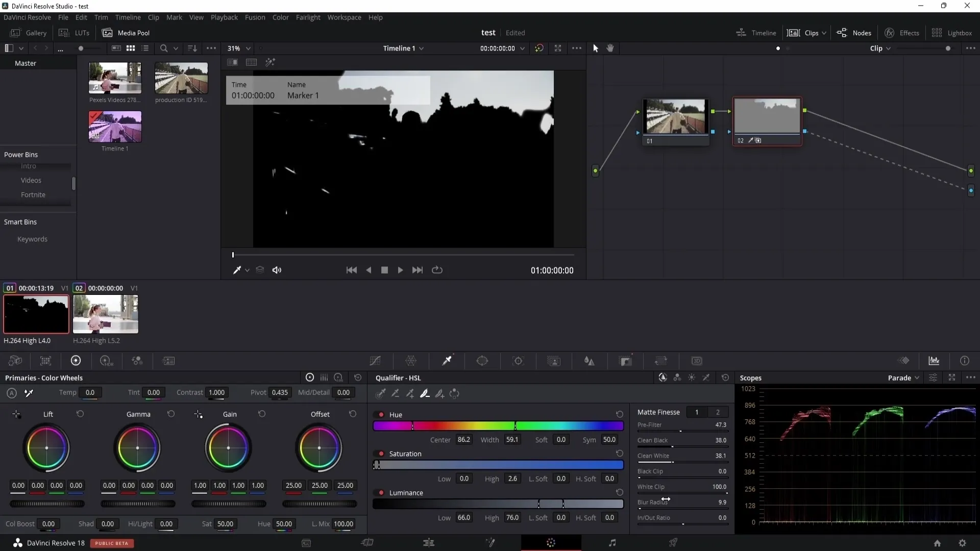This screenshot has width=980, height=551.
Task: Open the Tracker palette
Action: [x=518, y=361]
